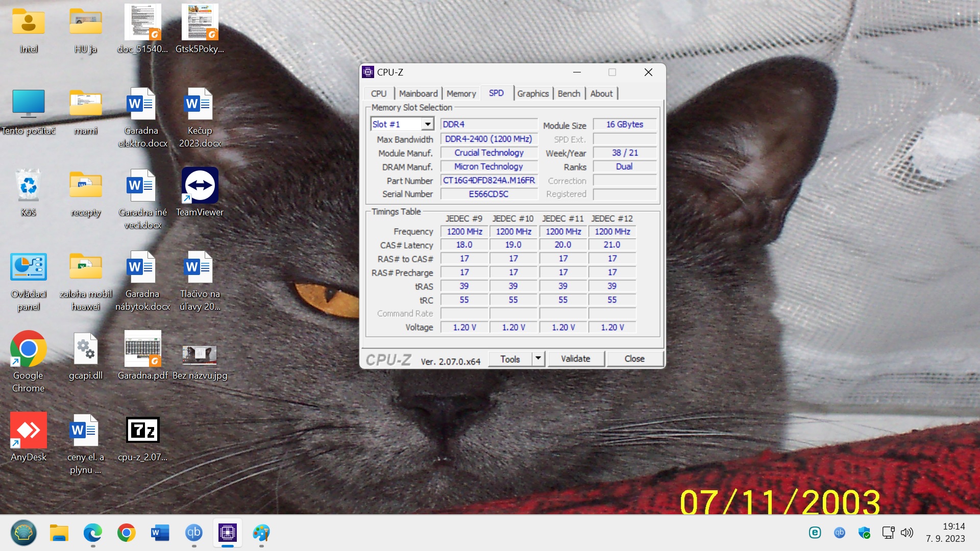980x551 pixels.
Task: Open the cpu-z 7z archive icon
Action: pyautogui.click(x=142, y=431)
